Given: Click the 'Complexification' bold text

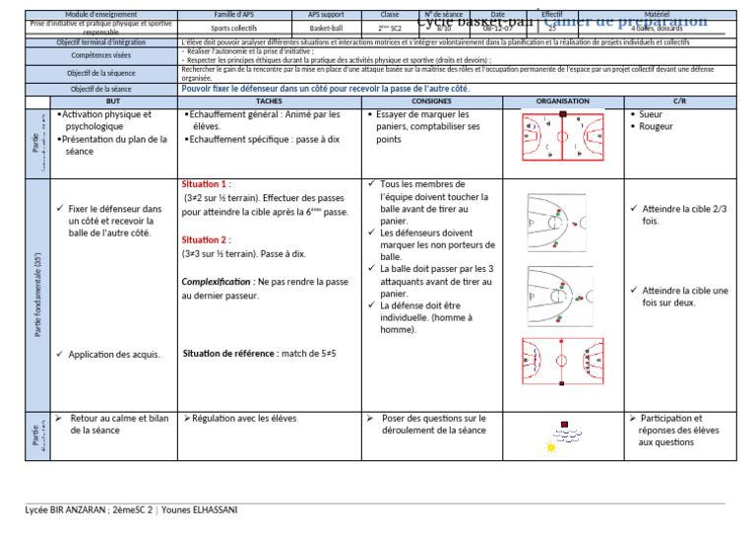Looking at the screenshot, I should point(216,282).
